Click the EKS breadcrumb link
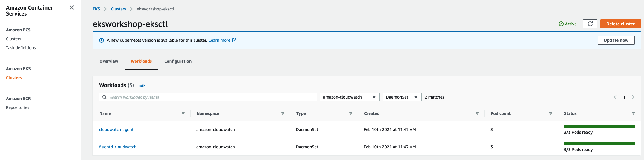The image size is (644, 160). 96,9
